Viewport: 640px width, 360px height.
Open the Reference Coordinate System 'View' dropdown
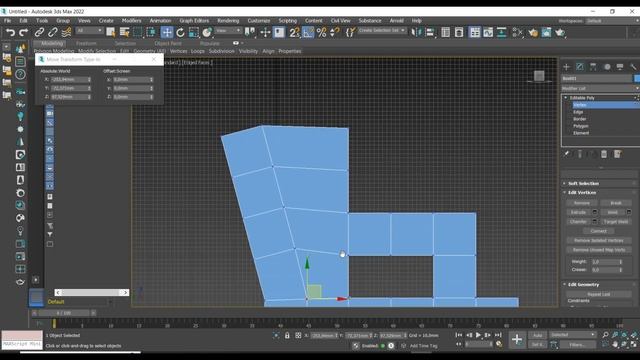point(228,31)
